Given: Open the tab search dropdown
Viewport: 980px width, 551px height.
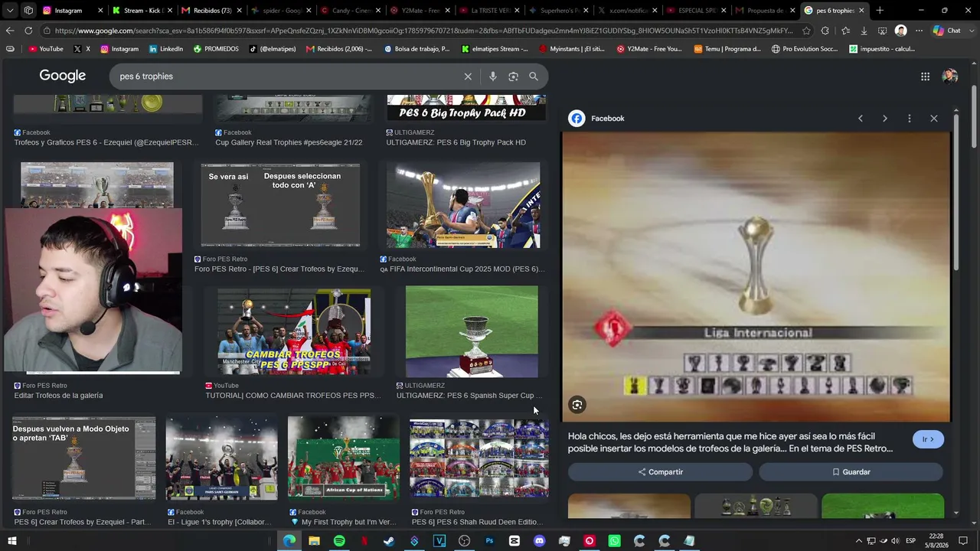Looking at the screenshot, I should [x=10, y=11].
